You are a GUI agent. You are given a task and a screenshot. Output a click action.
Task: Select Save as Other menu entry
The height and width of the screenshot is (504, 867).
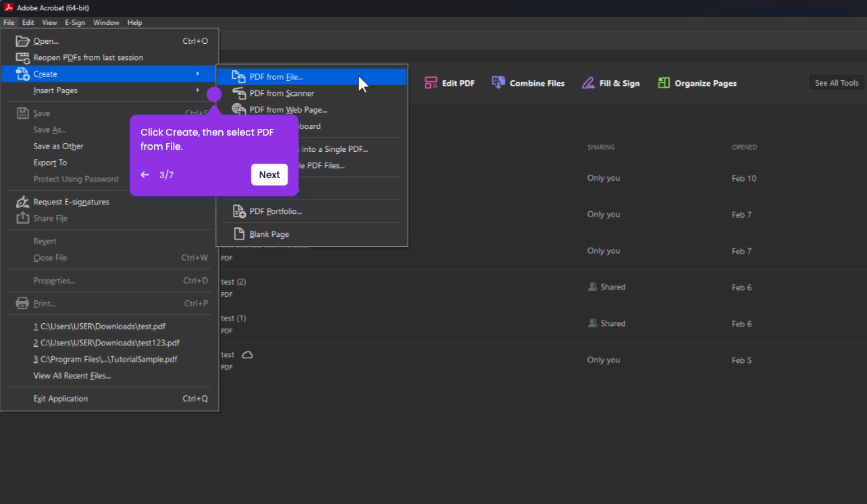tap(59, 146)
